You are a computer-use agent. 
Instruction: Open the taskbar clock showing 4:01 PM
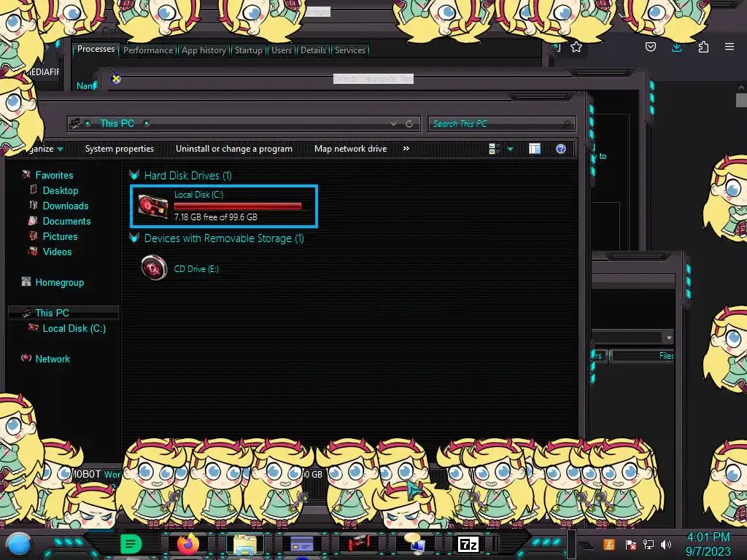708,544
